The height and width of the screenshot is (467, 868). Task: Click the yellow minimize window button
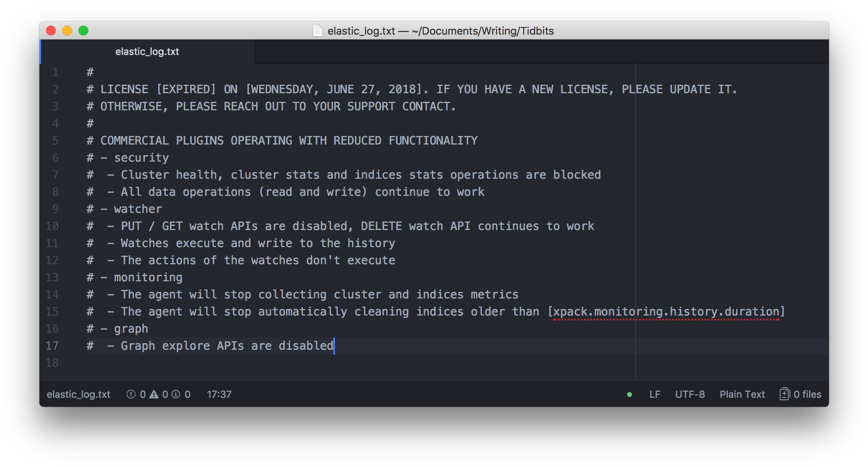click(67, 31)
